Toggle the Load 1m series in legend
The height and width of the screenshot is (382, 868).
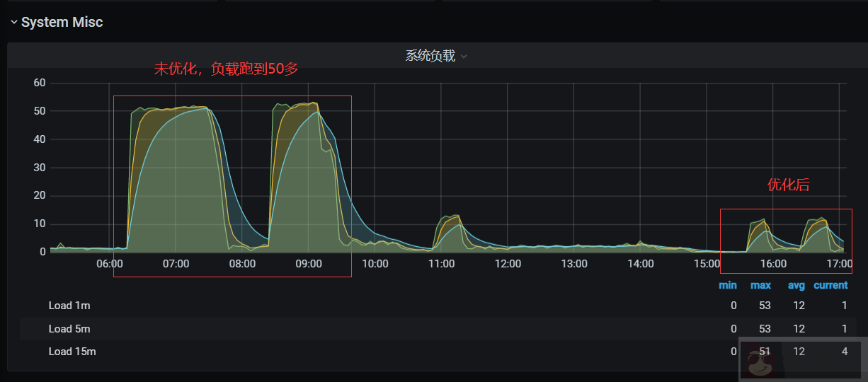69,306
